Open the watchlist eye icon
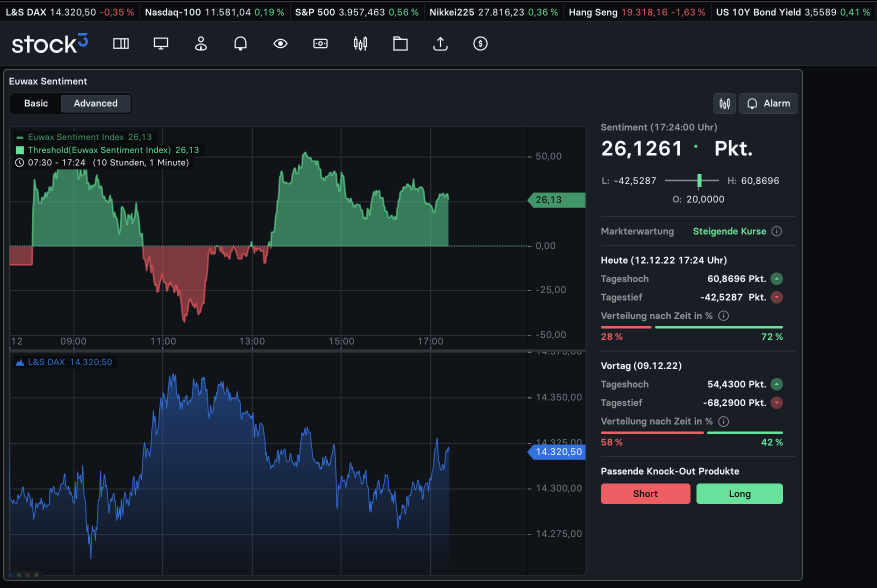The image size is (877, 588). point(280,43)
